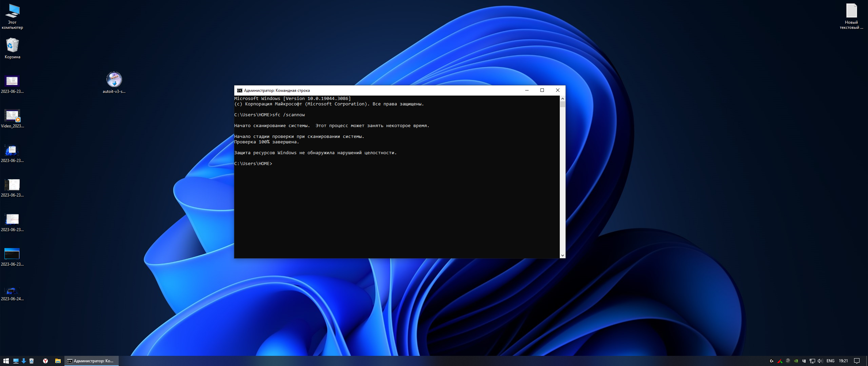
Task: Open Yandex Browser from the taskbar
Action: [x=45, y=361]
